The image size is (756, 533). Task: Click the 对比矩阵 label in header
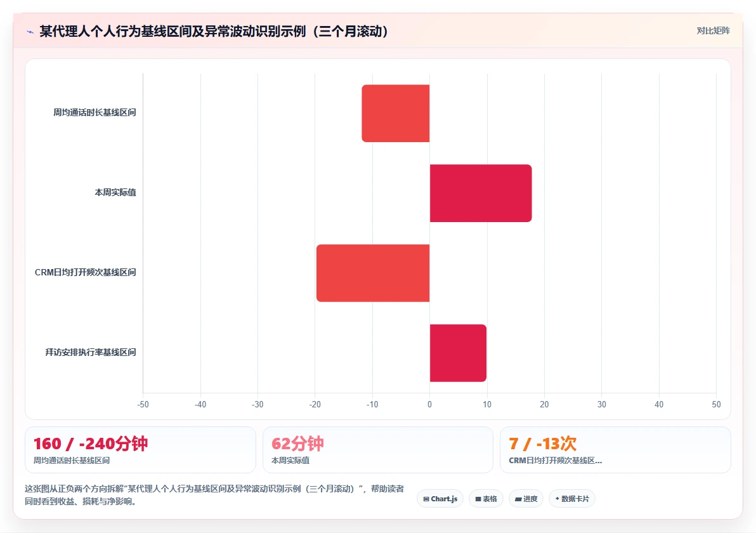713,31
